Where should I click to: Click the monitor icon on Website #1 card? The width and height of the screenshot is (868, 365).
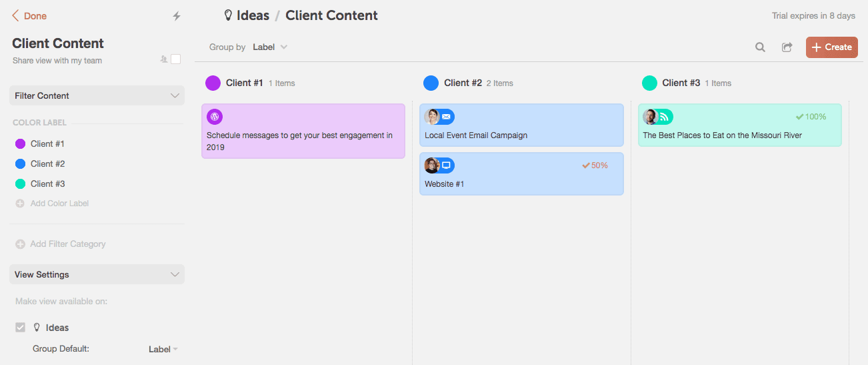coord(447,165)
